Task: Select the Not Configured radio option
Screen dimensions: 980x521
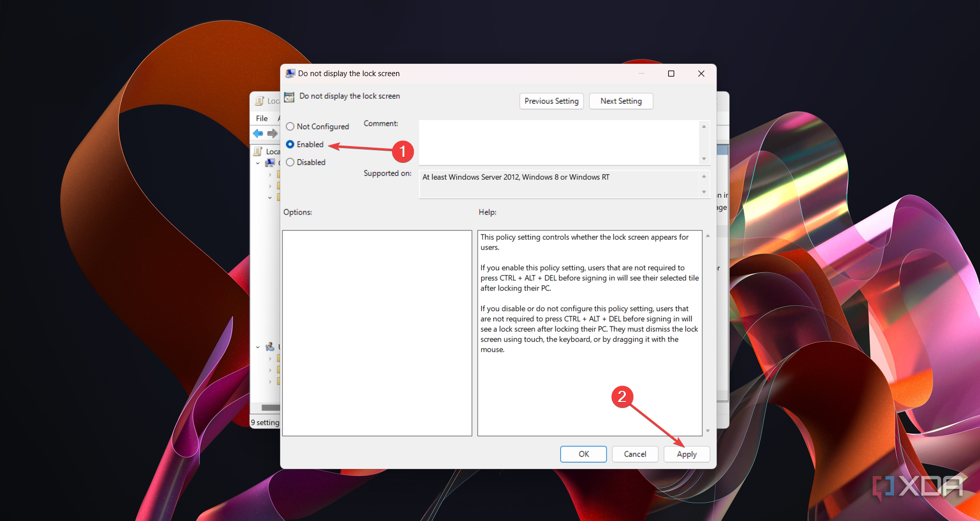Action: point(317,126)
